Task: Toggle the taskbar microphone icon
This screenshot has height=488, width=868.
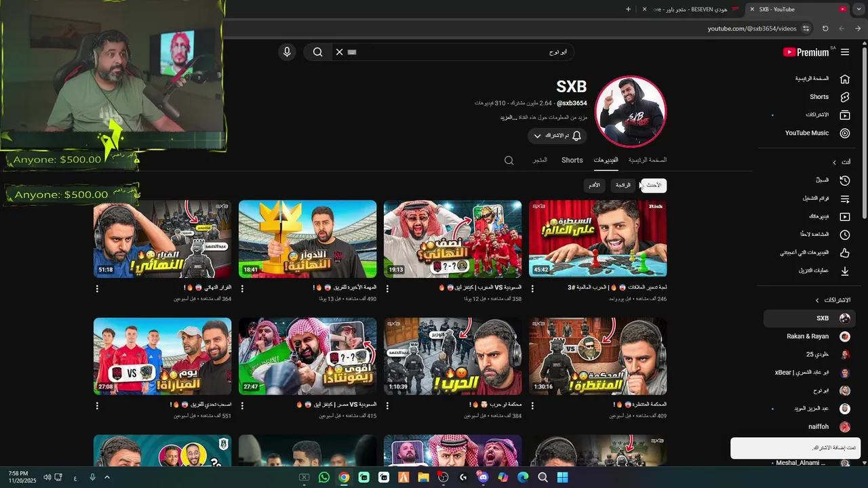Action: [x=92, y=478]
